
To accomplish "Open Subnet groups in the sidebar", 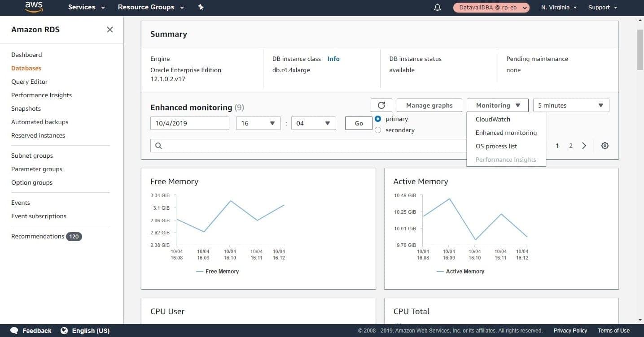I will click(32, 156).
